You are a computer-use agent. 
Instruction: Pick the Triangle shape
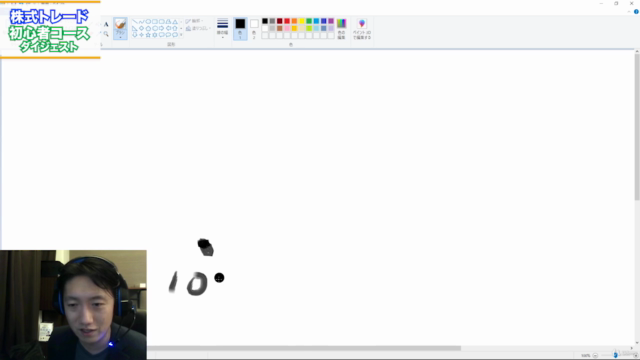click(x=175, y=22)
